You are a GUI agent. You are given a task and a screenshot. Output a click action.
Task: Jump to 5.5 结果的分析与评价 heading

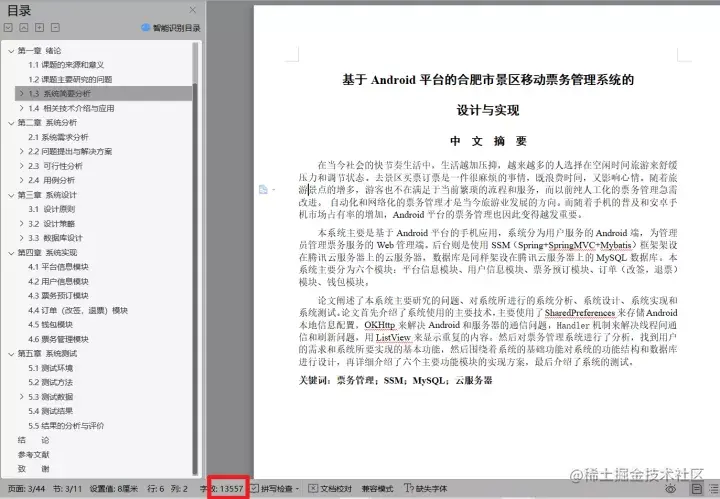tap(66, 426)
